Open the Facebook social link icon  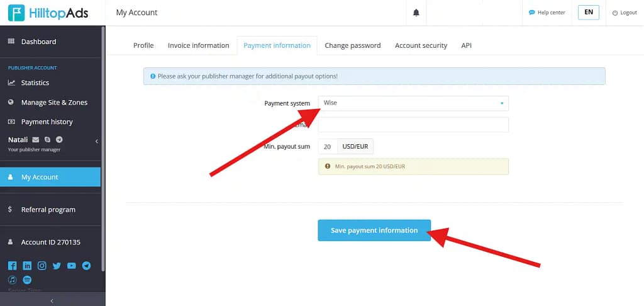[12, 266]
